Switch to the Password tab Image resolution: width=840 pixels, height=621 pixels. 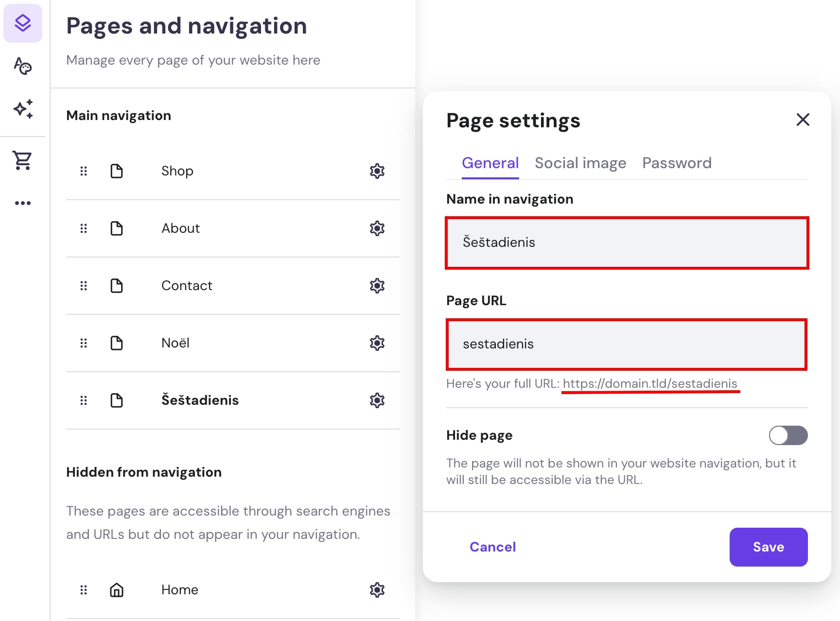(677, 163)
